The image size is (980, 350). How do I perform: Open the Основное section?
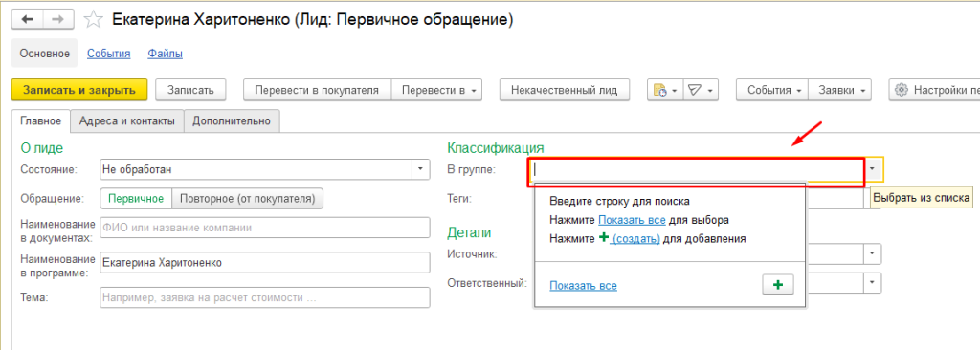pos(44,54)
